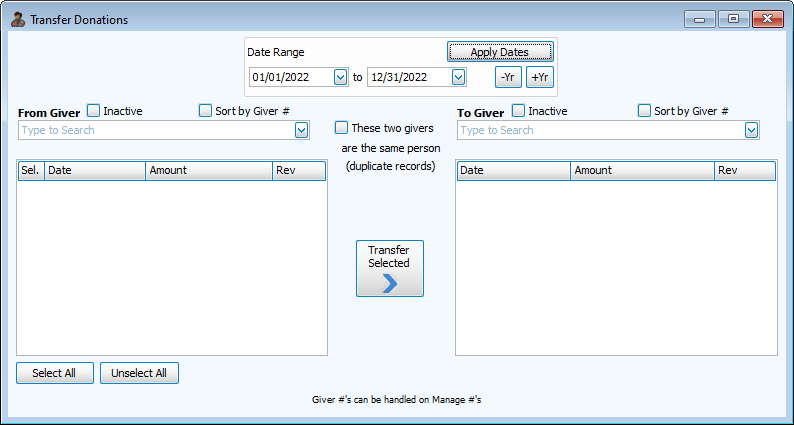Toggle To Giver Sort by Giver #
The image size is (794, 425).
[x=644, y=111]
